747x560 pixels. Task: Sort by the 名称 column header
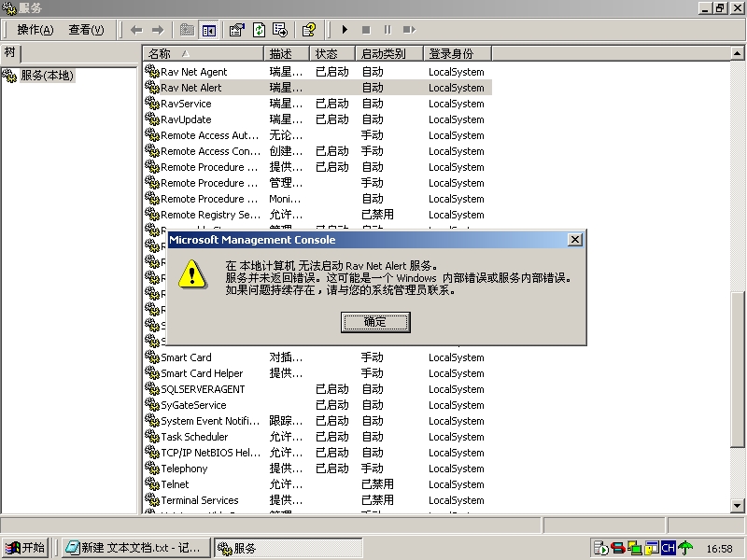coord(203,54)
